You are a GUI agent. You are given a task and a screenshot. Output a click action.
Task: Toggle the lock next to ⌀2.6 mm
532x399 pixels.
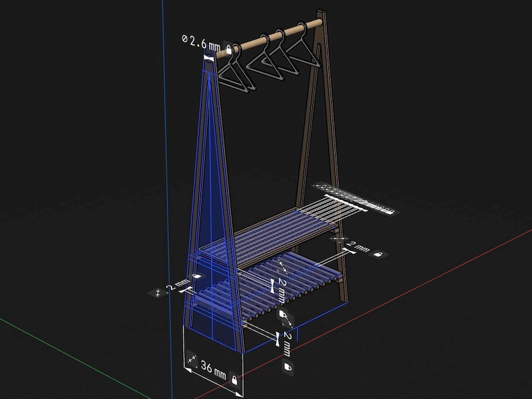click(228, 49)
